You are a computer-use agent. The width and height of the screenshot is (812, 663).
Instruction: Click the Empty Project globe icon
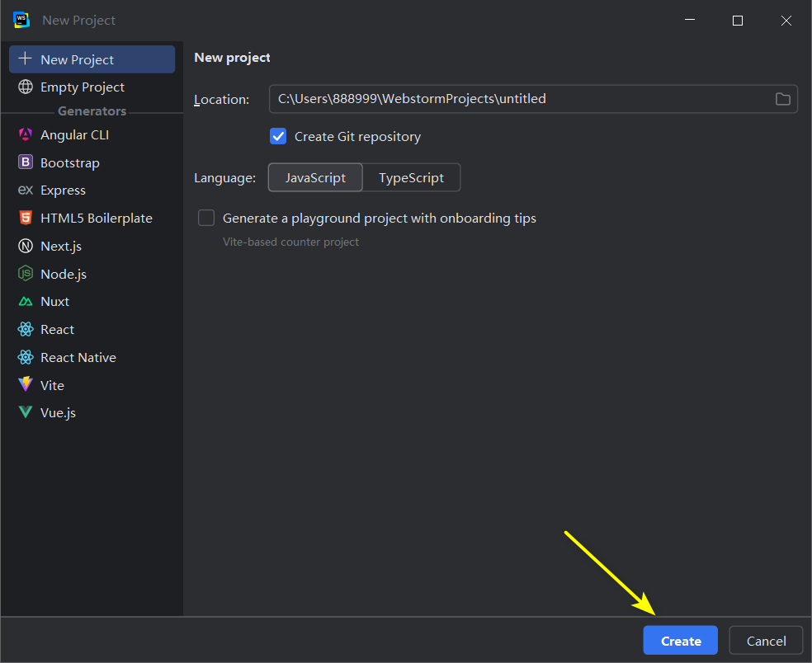click(x=26, y=87)
